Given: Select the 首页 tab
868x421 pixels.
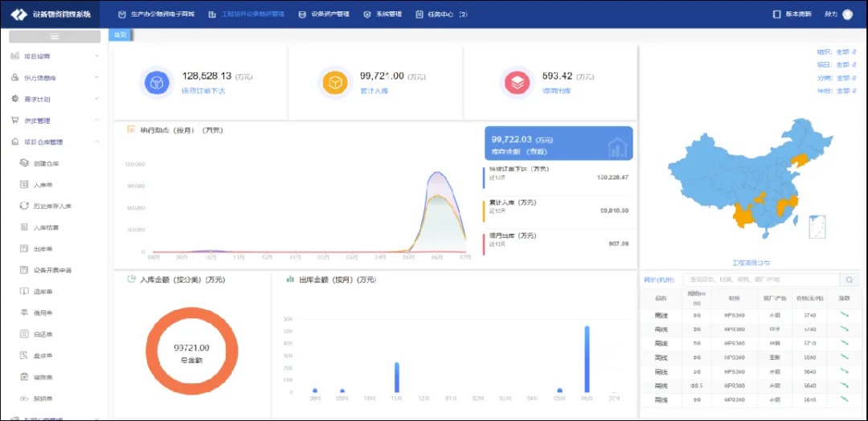Looking at the screenshot, I should [120, 35].
